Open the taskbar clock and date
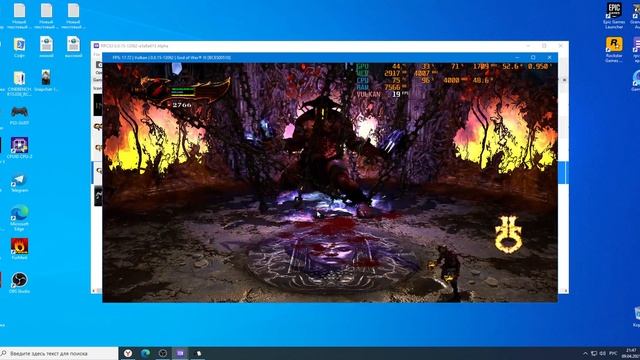Viewport: 640px width, 360px height. click(x=631, y=353)
